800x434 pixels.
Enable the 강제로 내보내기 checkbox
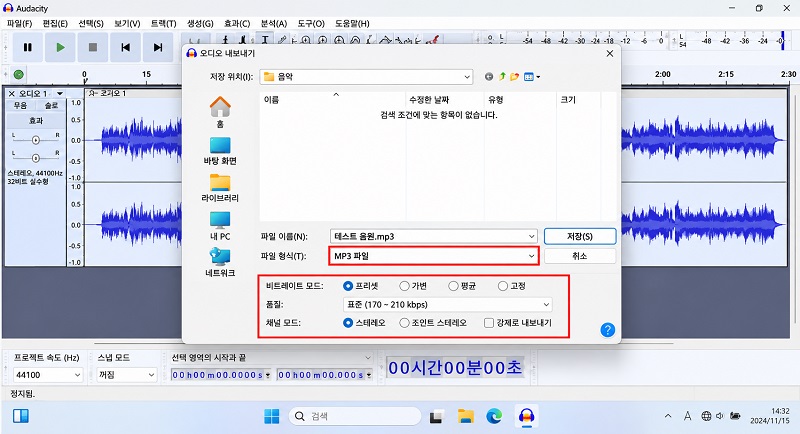coord(489,323)
